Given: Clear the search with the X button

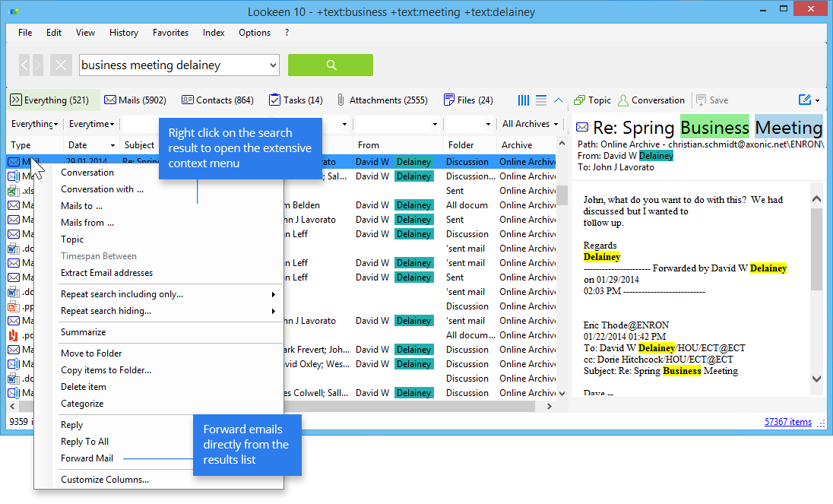Looking at the screenshot, I should [x=62, y=65].
